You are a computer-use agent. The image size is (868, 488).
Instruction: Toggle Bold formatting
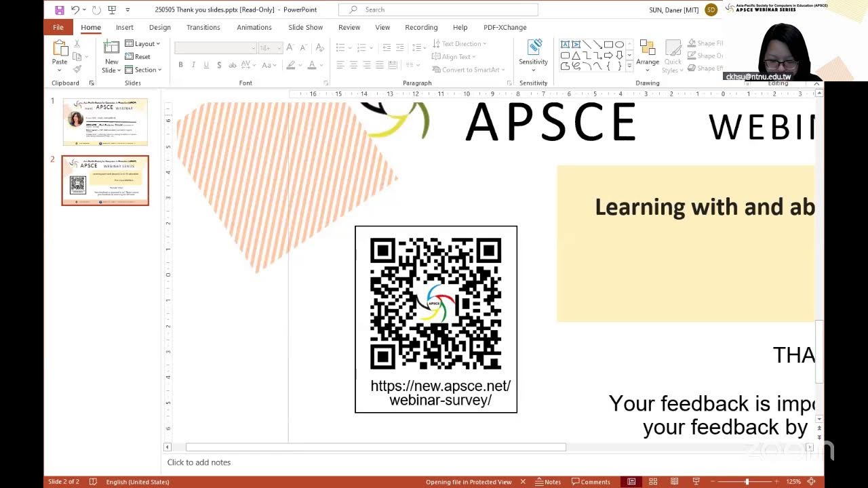[180, 65]
